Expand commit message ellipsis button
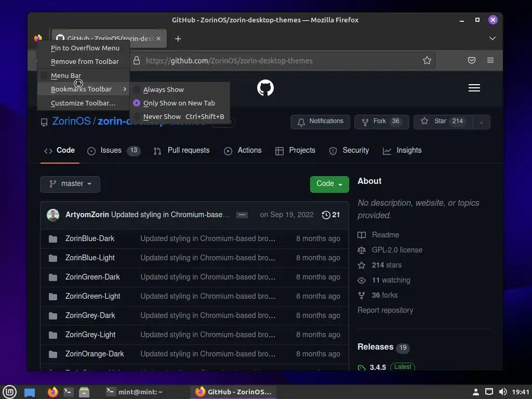The image size is (532, 399). pos(242,215)
